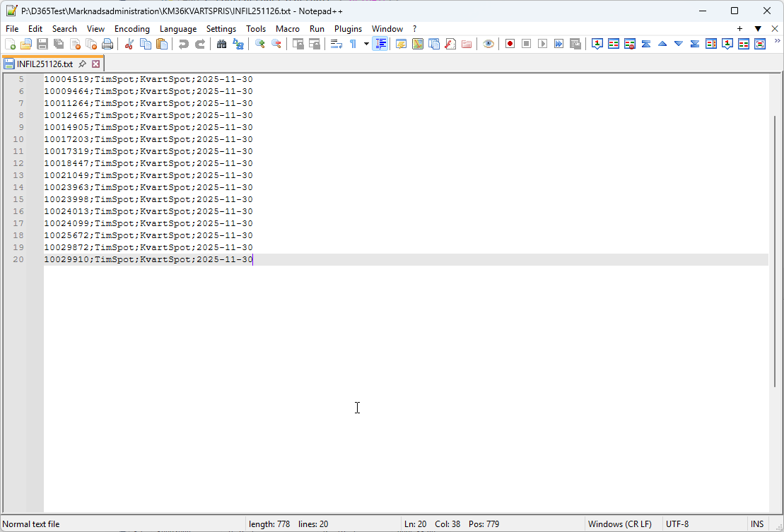Close the INFIL251126.txt tab with its X

96,64
